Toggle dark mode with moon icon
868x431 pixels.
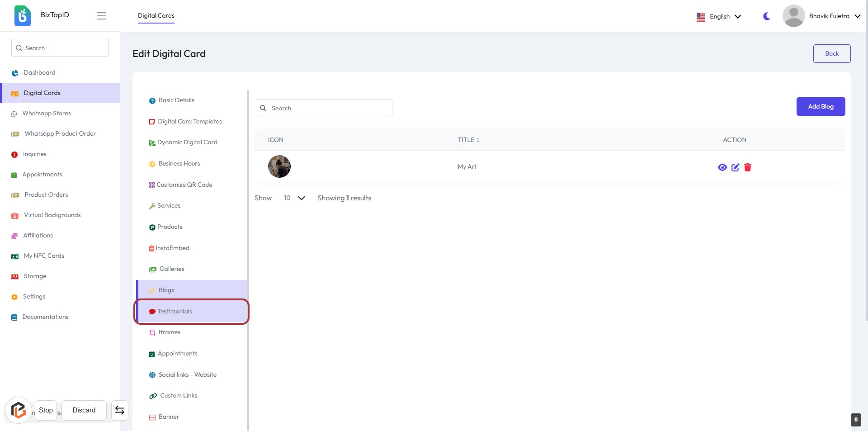pos(767,16)
